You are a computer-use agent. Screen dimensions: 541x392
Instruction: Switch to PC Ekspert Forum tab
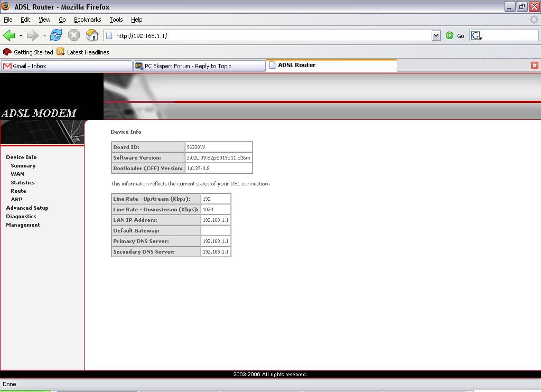click(x=199, y=66)
